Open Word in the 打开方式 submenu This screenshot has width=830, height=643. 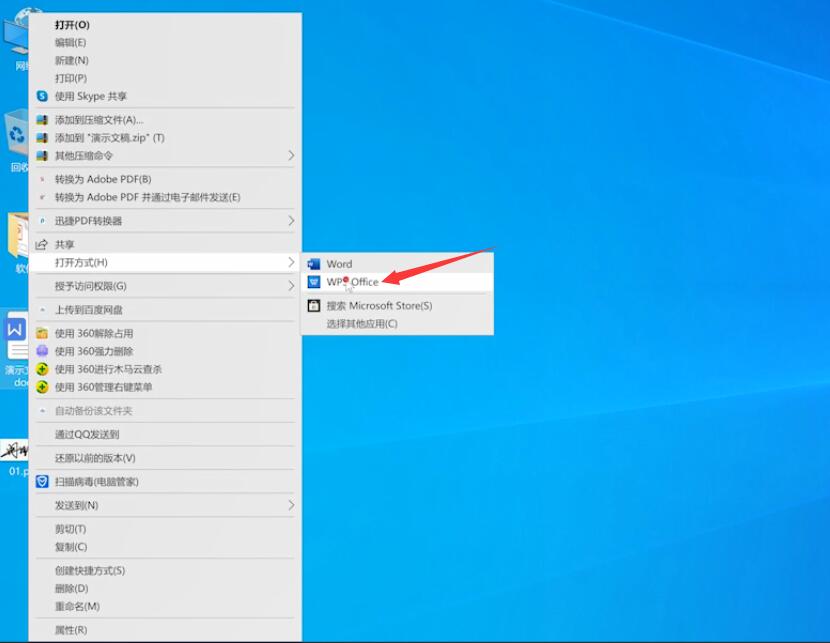[398, 264]
